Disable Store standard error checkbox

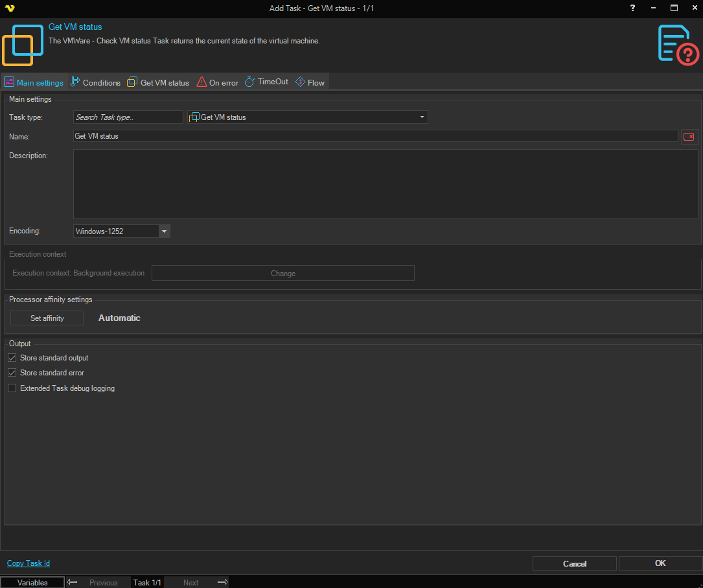click(12, 373)
